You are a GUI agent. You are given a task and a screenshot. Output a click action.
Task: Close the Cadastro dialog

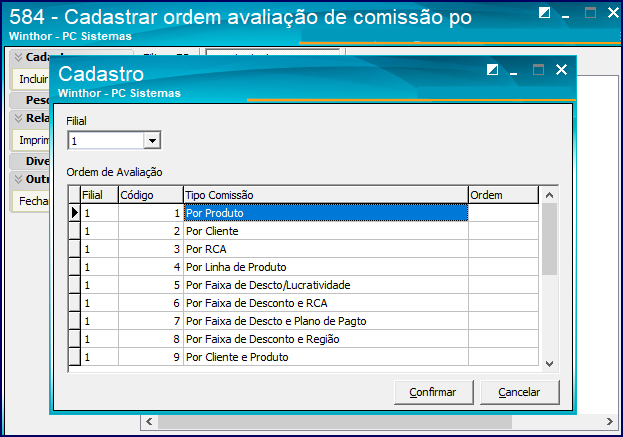561,70
